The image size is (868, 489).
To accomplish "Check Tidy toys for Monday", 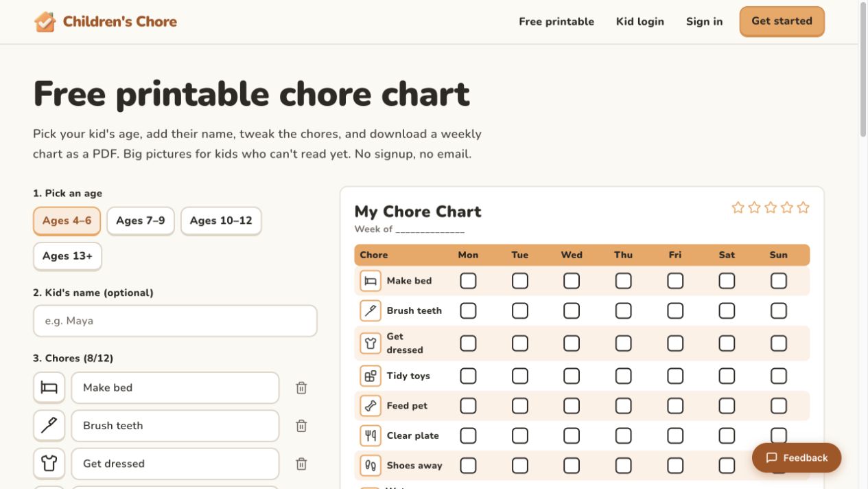I will point(468,376).
